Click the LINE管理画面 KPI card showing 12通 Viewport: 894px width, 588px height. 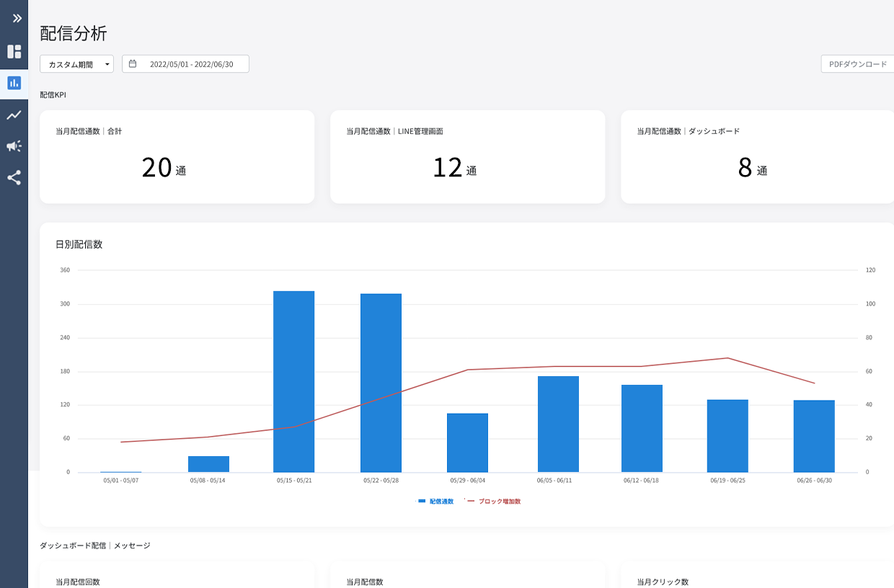467,157
